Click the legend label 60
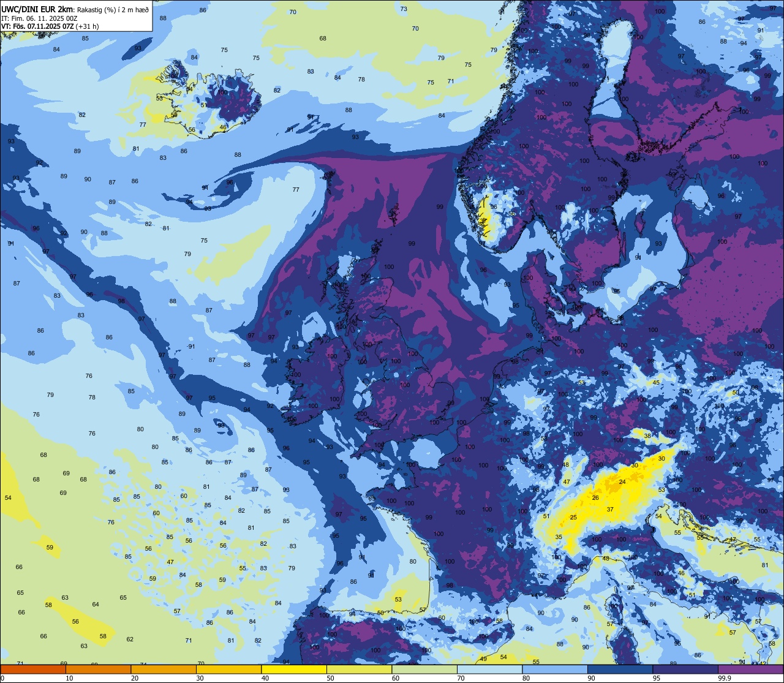 click(x=396, y=678)
